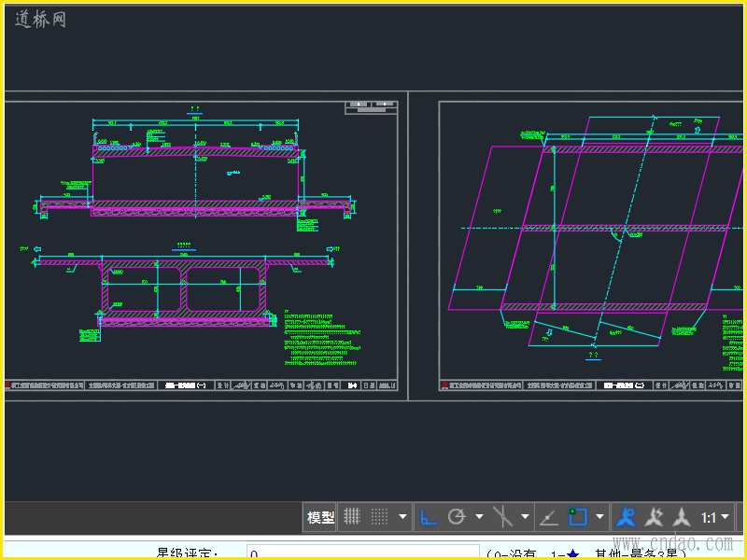The height and width of the screenshot is (560, 747).
Task: Click the polar tracking icon
Action: click(x=457, y=516)
